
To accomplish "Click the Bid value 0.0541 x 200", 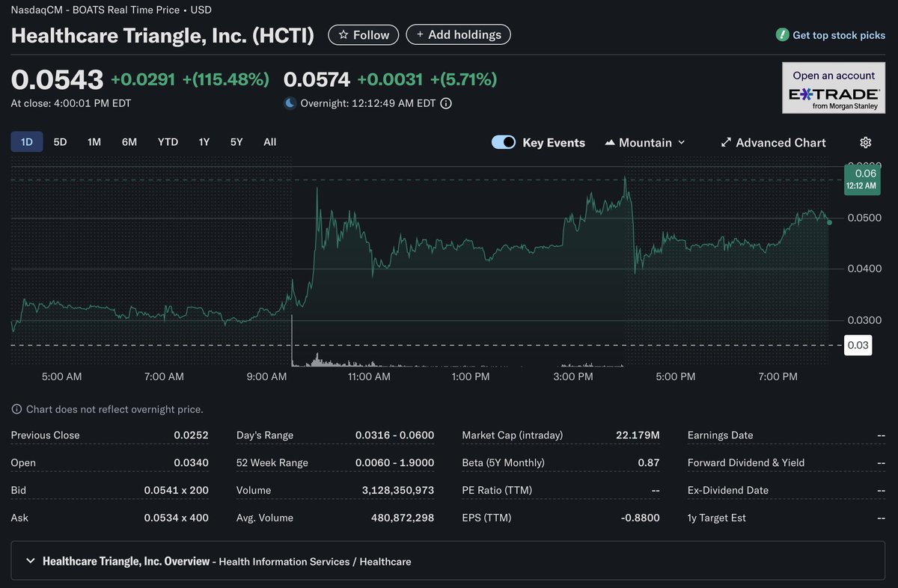I will pos(177,490).
